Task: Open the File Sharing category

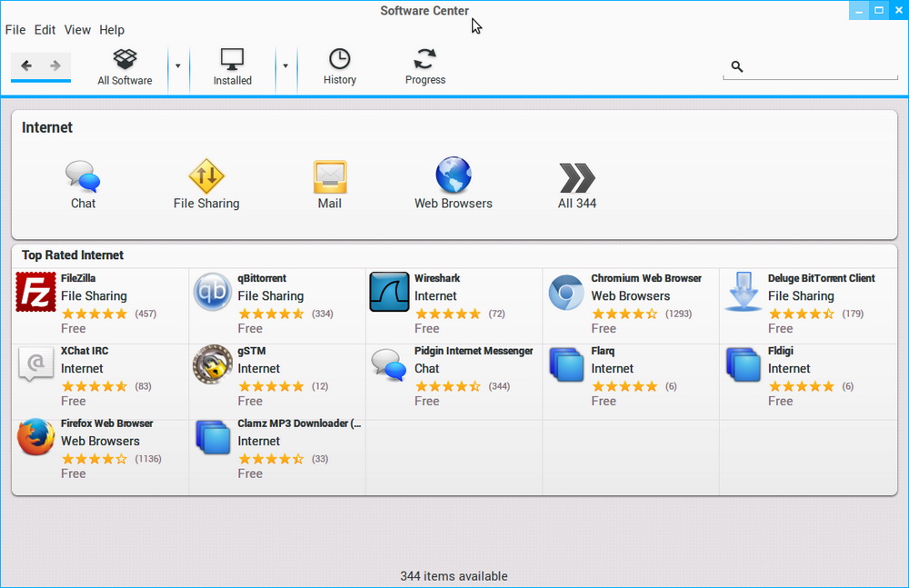Action: pyautogui.click(x=206, y=184)
